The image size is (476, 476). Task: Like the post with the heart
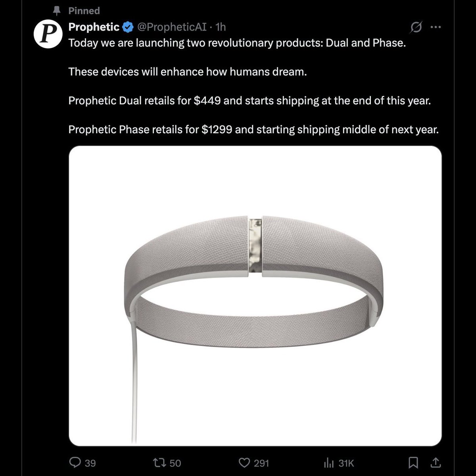click(244, 463)
